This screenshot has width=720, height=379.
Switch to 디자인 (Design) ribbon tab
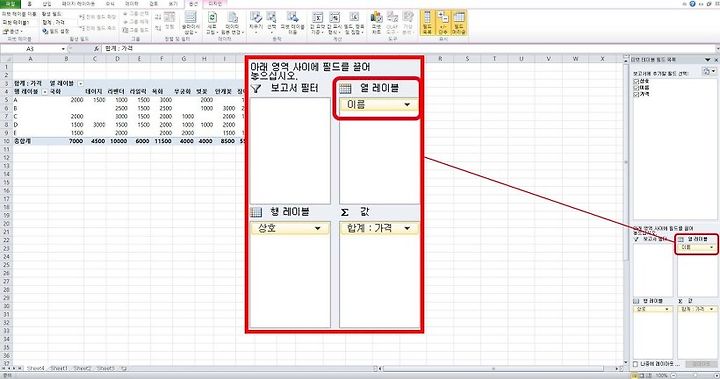point(215,4)
